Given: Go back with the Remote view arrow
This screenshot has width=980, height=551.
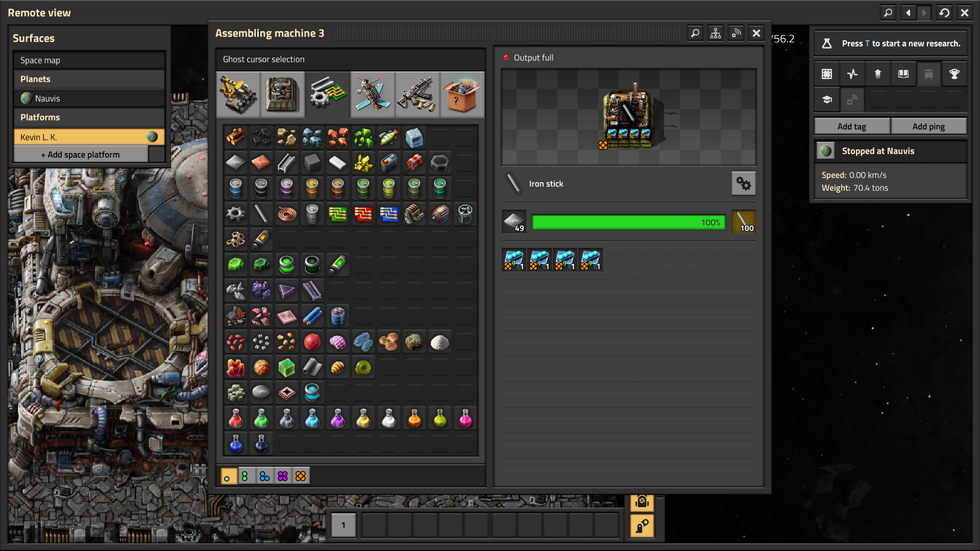Looking at the screenshot, I should click(x=908, y=13).
